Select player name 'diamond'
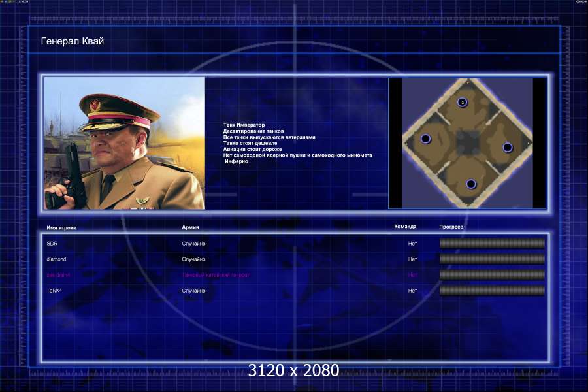 56,259
